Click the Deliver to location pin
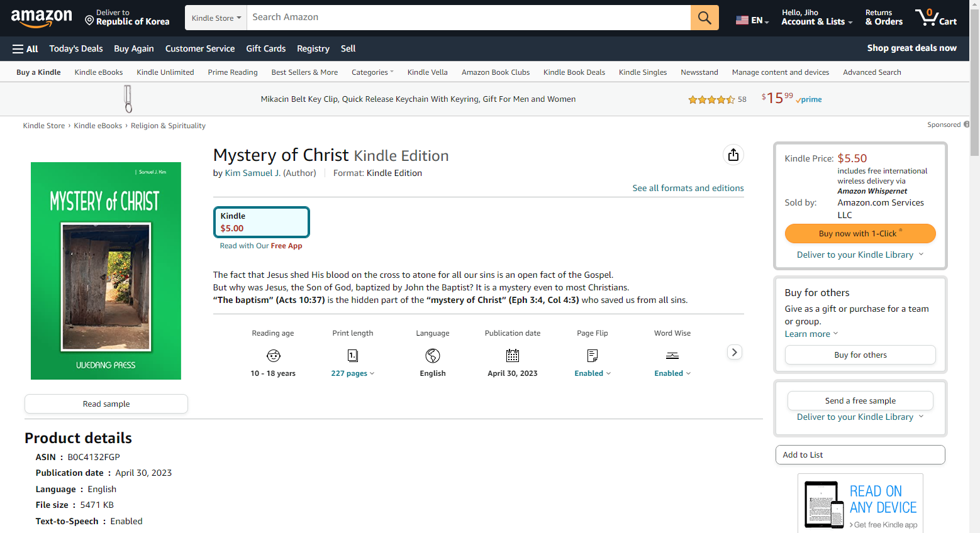 click(89, 20)
